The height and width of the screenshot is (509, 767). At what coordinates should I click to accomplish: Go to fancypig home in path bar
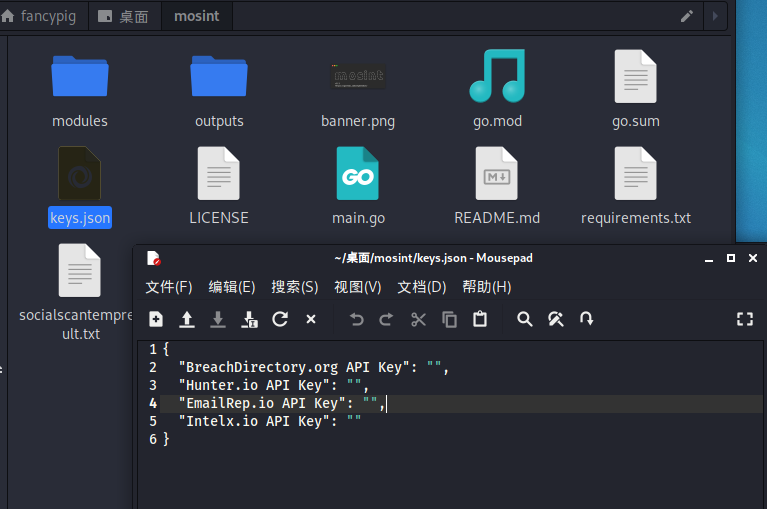tap(39, 16)
